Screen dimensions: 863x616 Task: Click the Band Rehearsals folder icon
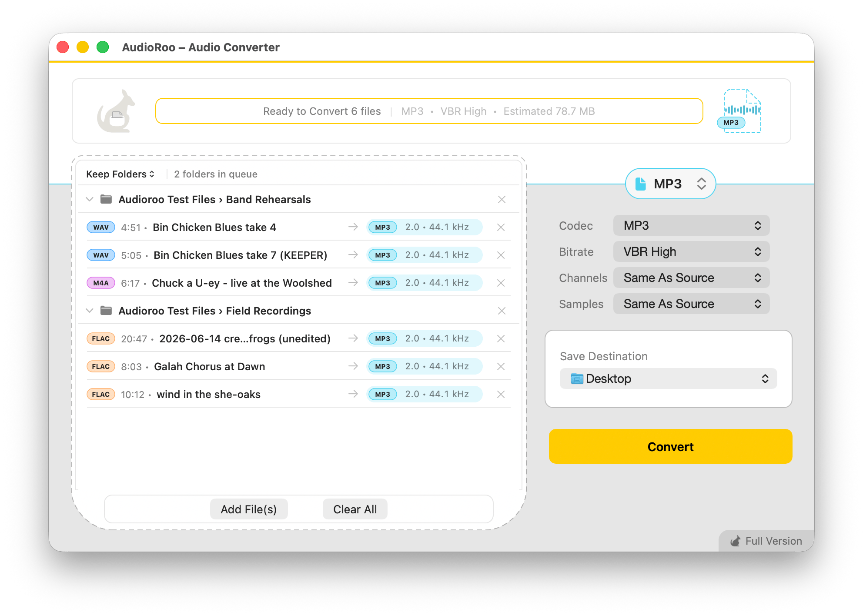pos(106,199)
